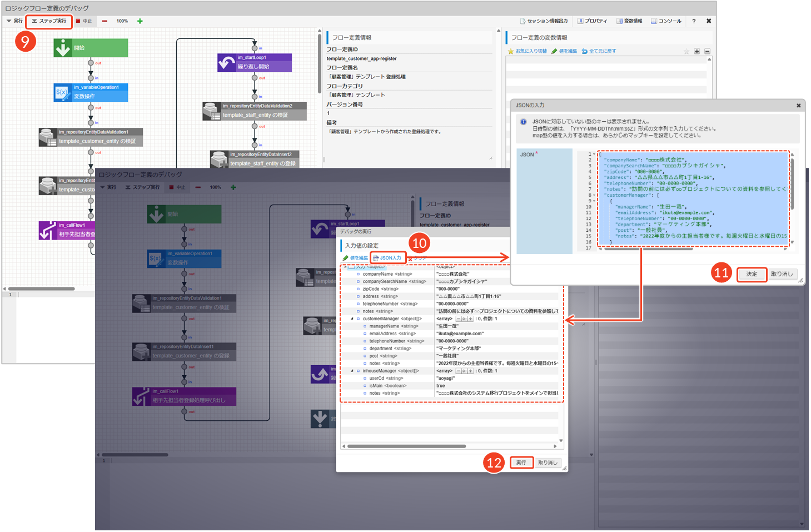The image size is (811, 532).
Task: Select the im_variableOperation1 変数操作 node
Action: [x=91, y=92]
